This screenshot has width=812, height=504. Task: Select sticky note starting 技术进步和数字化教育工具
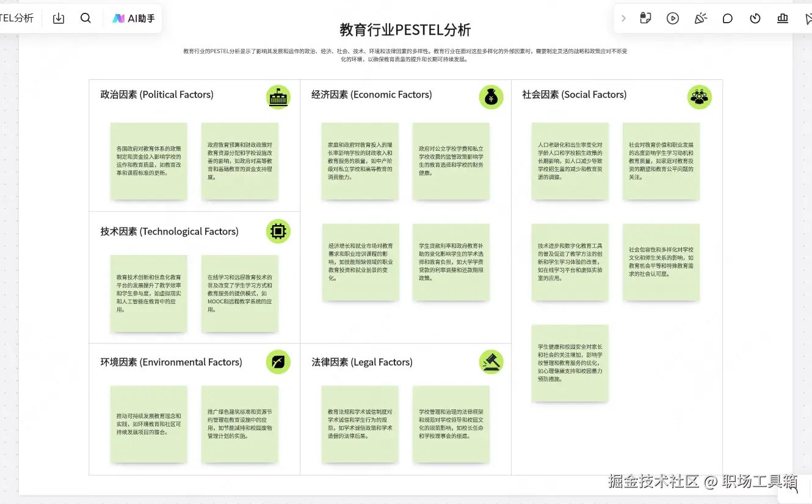(x=570, y=262)
